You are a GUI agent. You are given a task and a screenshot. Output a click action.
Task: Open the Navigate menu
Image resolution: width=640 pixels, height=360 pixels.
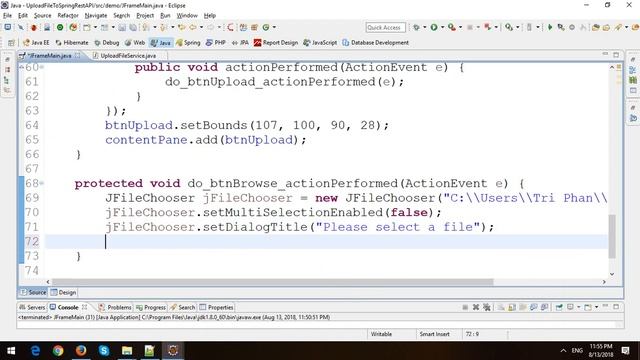tap(96, 16)
